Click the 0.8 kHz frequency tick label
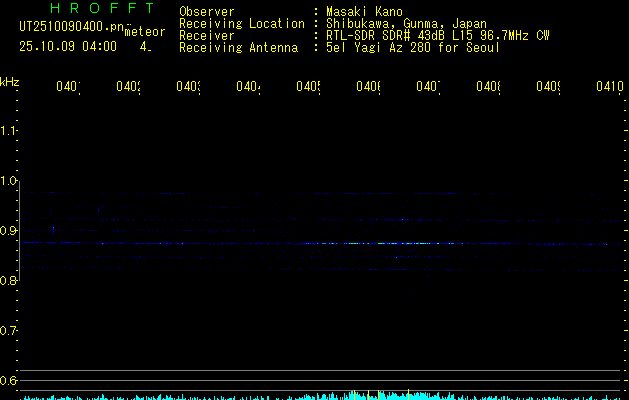Image resolution: width=629 pixels, height=400 pixels. tap(10, 281)
